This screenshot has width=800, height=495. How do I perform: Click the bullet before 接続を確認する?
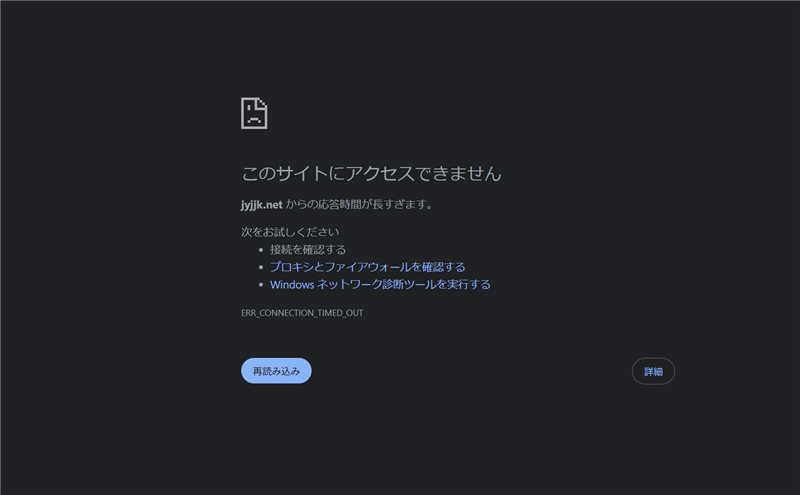(260, 250)
